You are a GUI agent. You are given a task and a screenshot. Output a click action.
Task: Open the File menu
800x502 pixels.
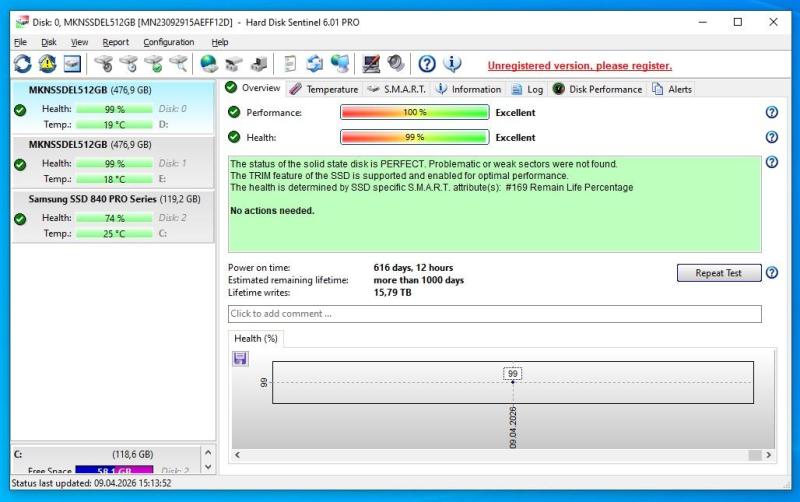(20, 42)
